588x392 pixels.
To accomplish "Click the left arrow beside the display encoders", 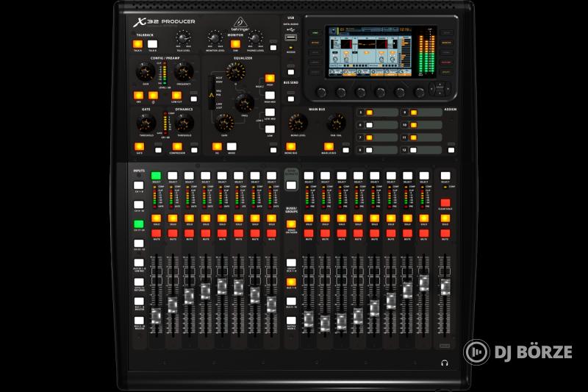I will [x=432, y=89].
